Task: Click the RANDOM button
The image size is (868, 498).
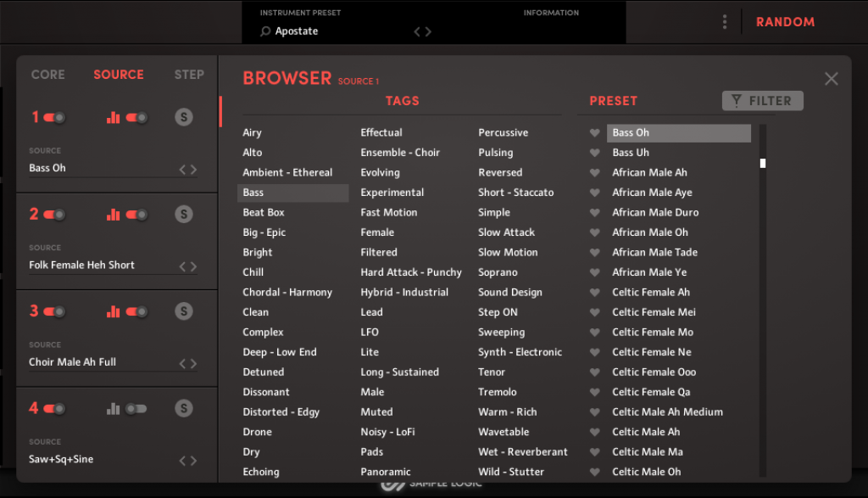Action: coord(786,21)
